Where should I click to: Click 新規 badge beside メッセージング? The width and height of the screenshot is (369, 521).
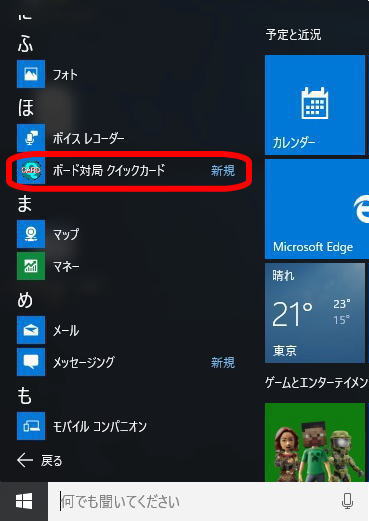pyautogui.click(x=223, y=362)
